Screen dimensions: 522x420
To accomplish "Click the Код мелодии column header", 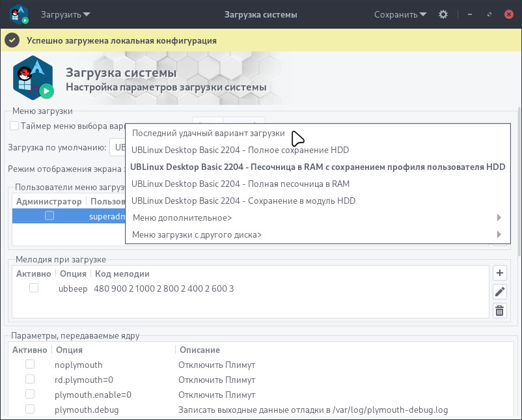I will (122, 273).
